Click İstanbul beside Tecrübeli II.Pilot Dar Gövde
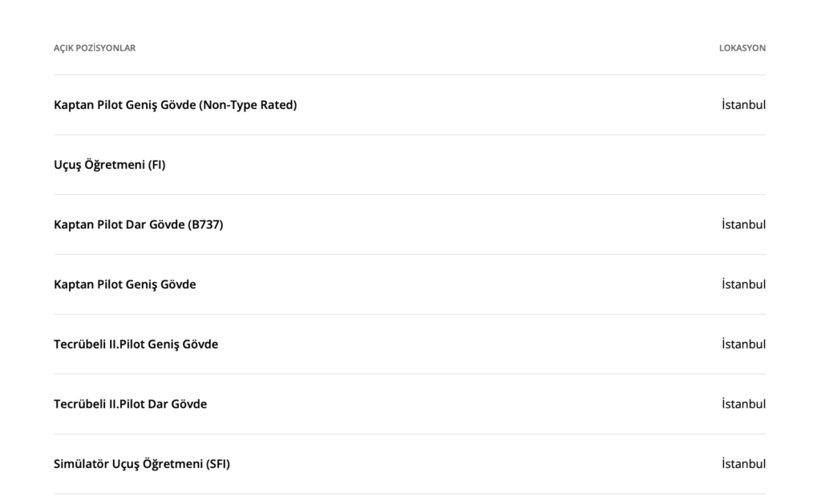 [743, 404]
